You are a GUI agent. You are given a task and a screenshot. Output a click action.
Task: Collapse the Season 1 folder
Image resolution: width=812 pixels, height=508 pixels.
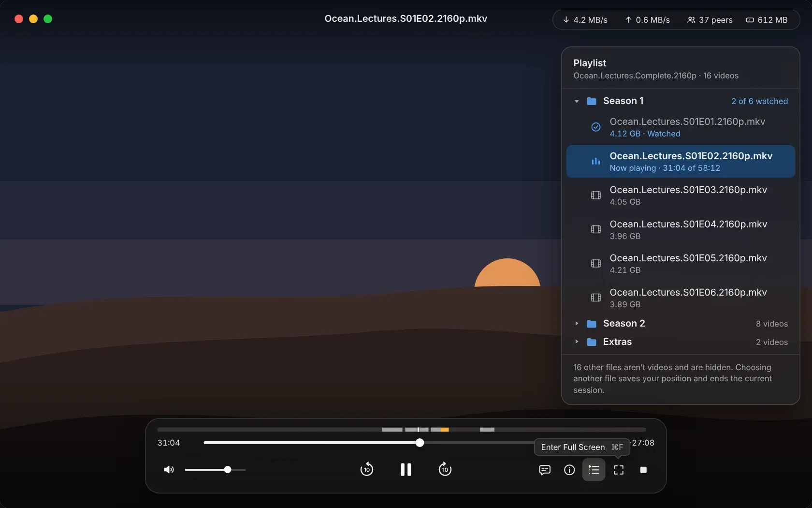point(577,101)
